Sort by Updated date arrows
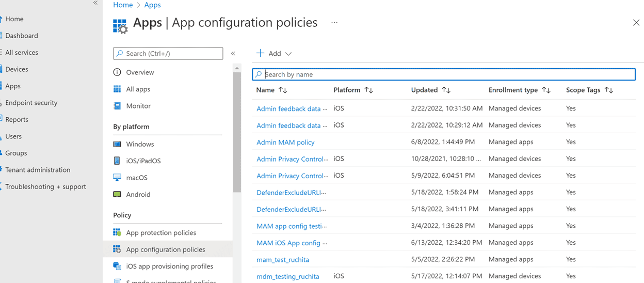Image resolution: width=644 pixels, height=283 pixels. [x=446, y=90]
